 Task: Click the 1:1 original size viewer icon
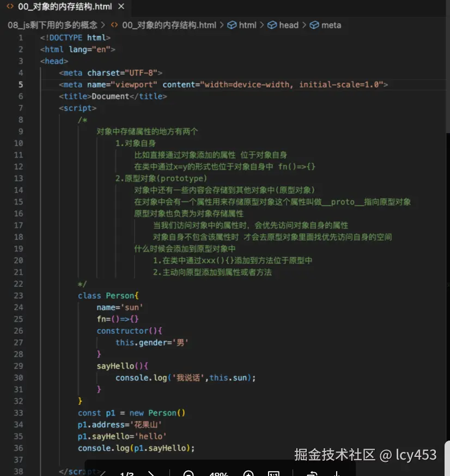tap(273, 473)
